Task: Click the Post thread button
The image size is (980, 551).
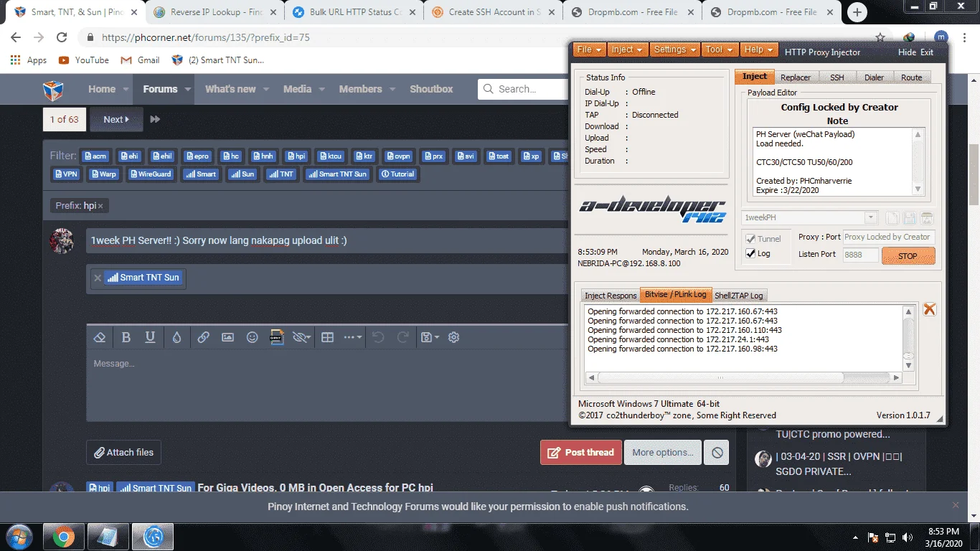Action: (x=581, y=453)
